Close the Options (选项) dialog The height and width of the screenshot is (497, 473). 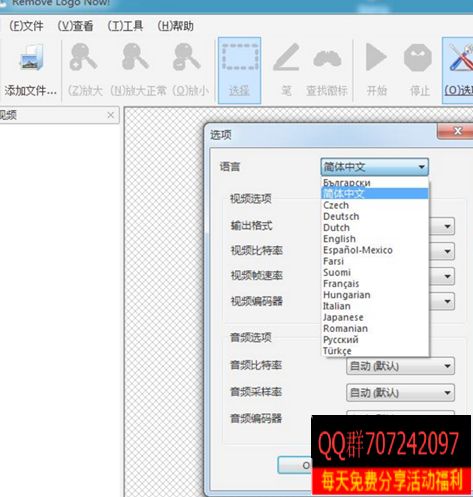click(456, 131)
